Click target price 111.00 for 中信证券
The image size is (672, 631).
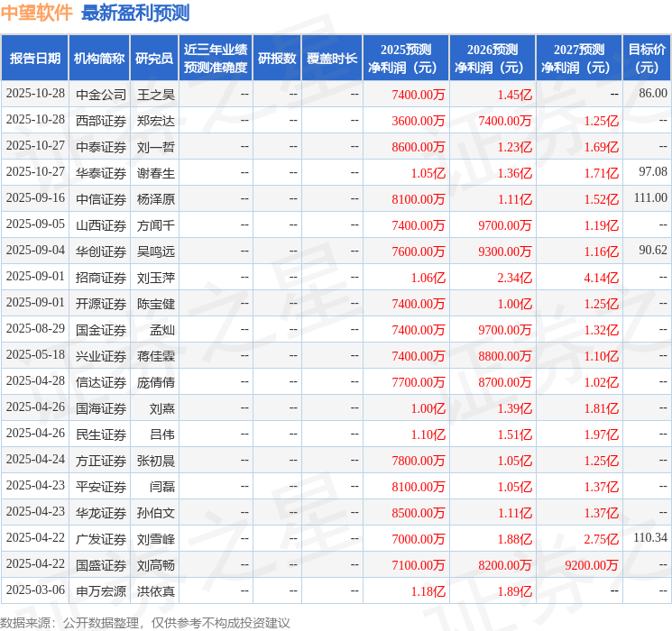tap(650, 198)
